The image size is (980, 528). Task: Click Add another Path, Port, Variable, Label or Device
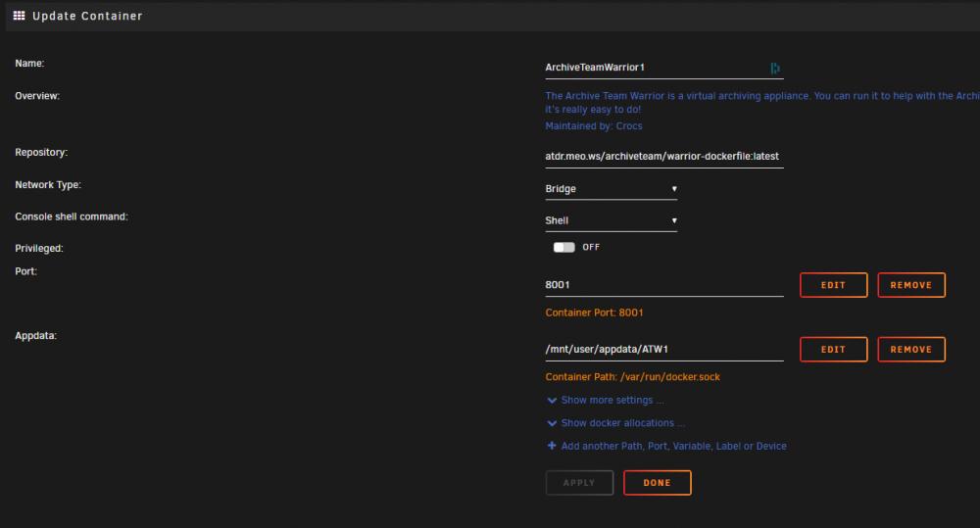click(x=674, y=446)
